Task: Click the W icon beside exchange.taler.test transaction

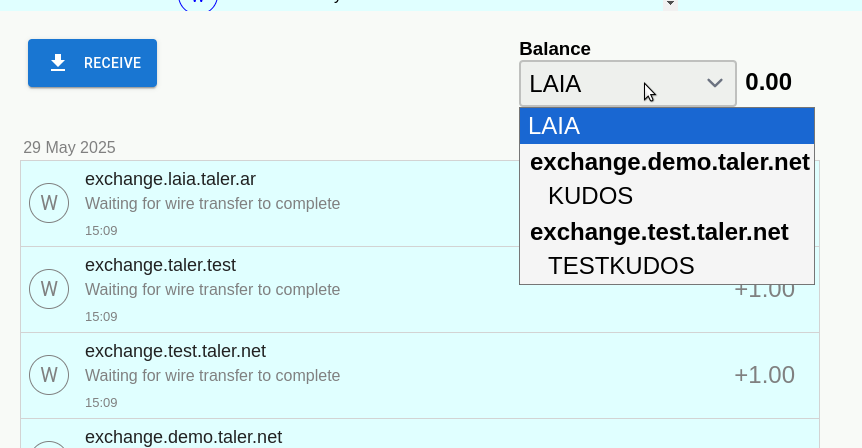Action: point(49,289)
